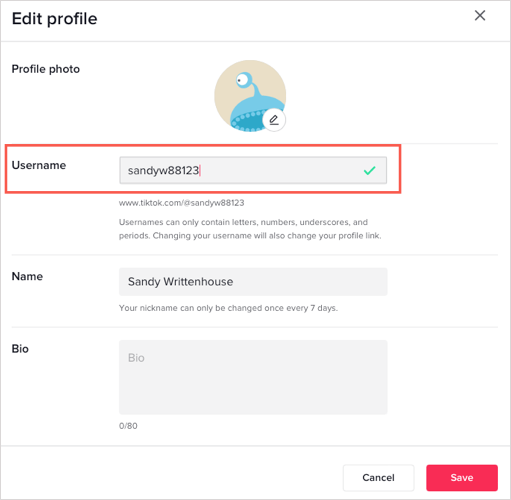This screenshot has height=500, width=511.
Task: Cancel the profile changes
Action: [378, 478]
